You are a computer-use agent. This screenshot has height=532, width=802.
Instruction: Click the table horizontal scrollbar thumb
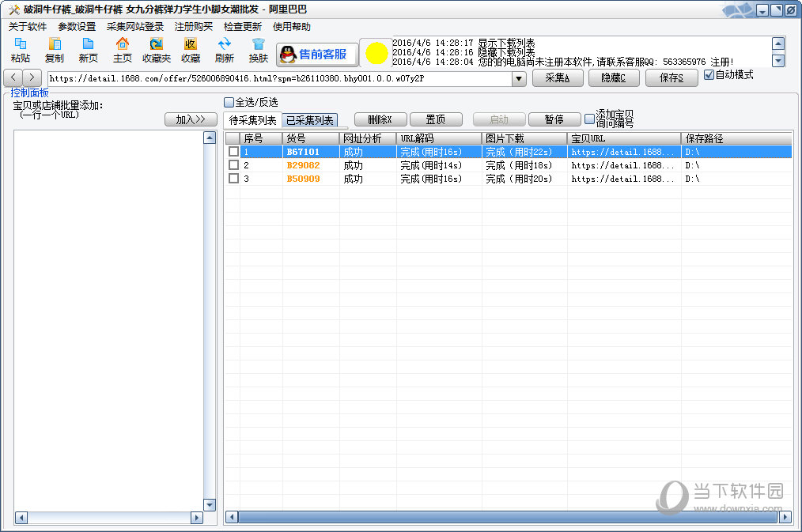click(x=508, y=517)
